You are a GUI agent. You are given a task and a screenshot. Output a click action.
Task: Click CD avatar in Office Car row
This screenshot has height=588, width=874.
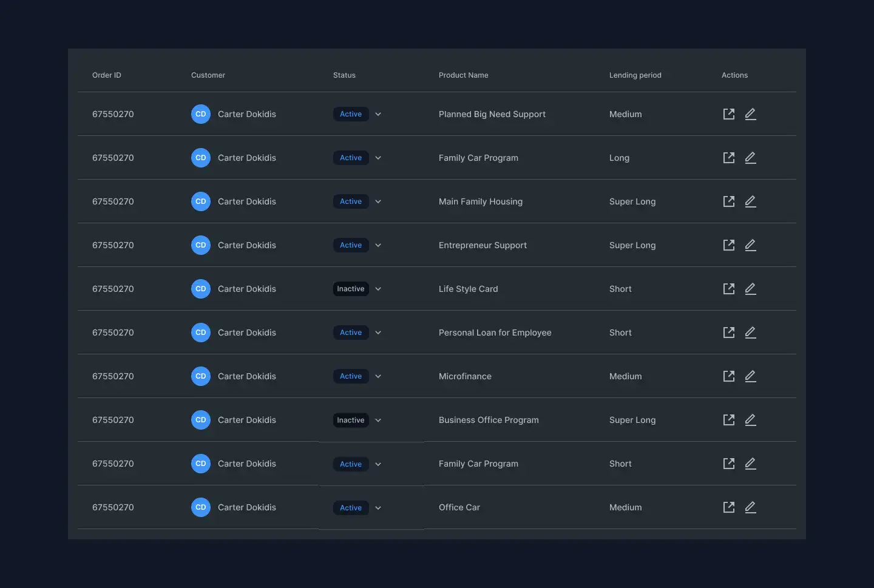pos(201,507)
